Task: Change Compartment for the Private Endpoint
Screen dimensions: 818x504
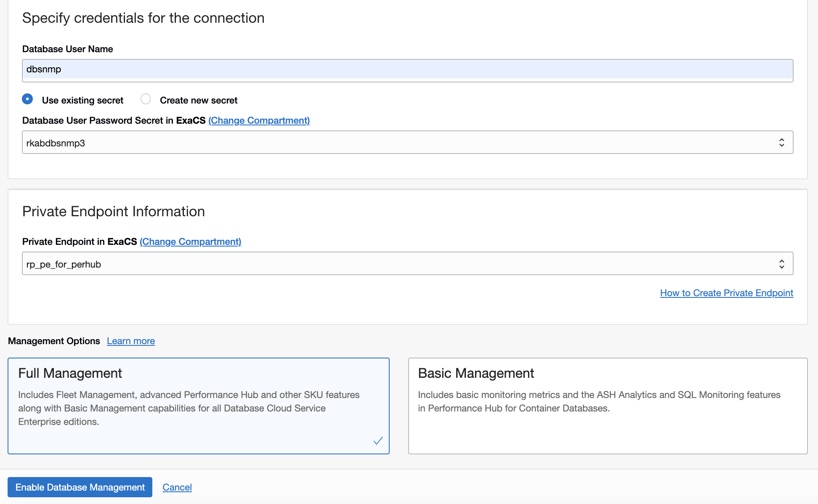Action: tap(190, 241)
